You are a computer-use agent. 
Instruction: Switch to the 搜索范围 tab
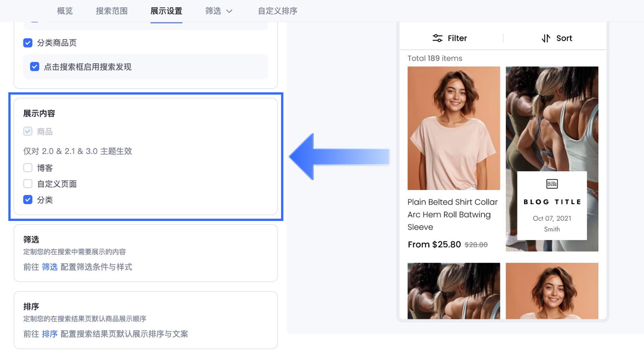click(112, 11)
